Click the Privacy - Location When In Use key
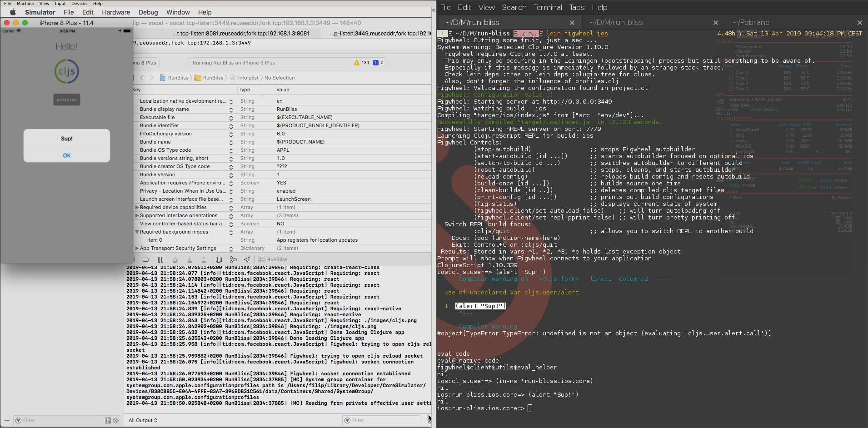This screenshot has width=868, height=428. pyautogui.click(x=183, y=191)
